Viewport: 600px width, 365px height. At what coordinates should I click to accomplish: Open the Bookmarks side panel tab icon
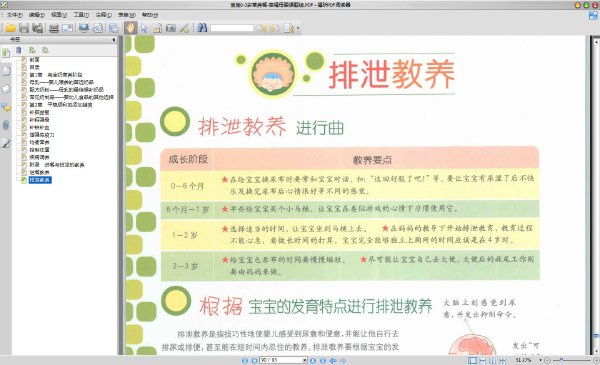click(x=6, y=53)
